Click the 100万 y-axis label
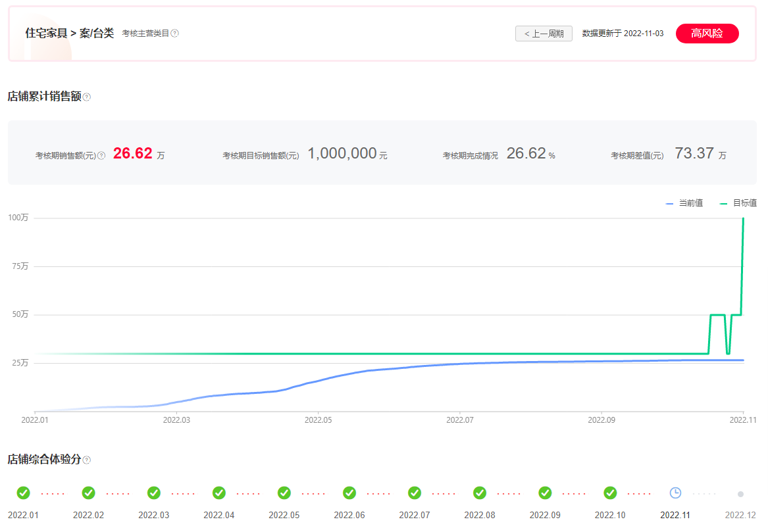The height and width of the screenshot is (532, 768). [x=18, y=217]
